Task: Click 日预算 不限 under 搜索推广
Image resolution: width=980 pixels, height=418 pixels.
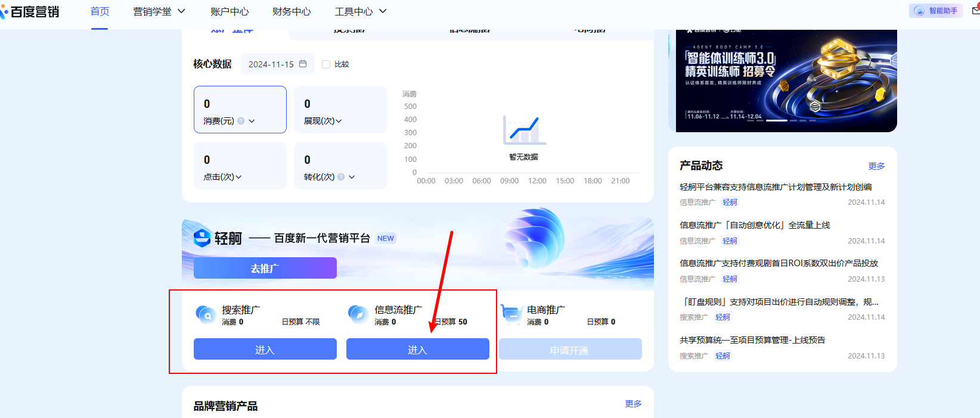Action: coord(300,322)
